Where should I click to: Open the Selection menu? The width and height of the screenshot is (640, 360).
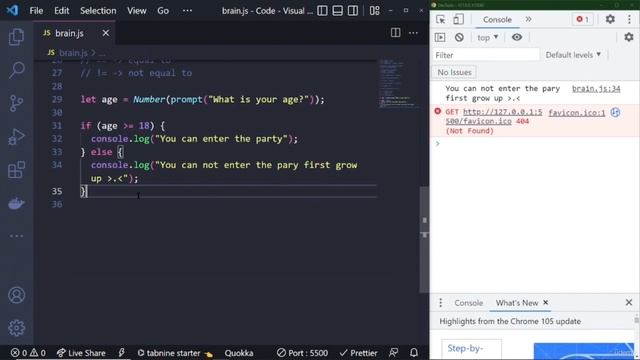coord(98,11)
